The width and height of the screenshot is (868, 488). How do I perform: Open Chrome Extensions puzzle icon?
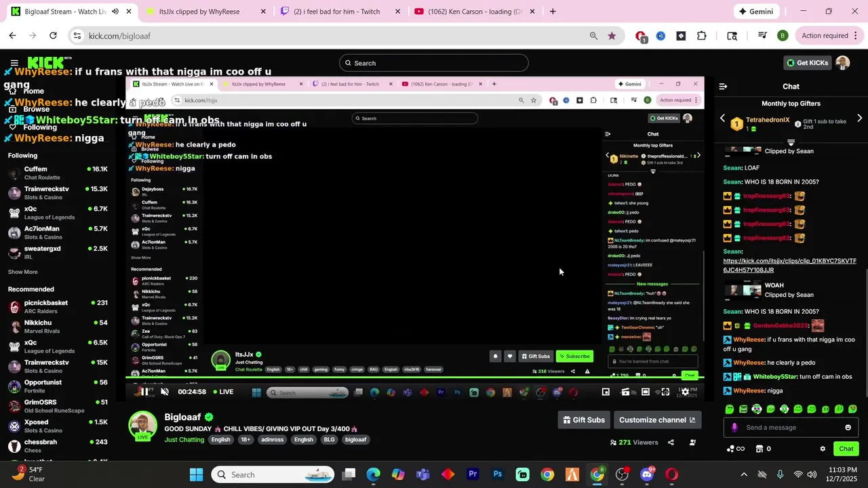[x=702, y=36]
